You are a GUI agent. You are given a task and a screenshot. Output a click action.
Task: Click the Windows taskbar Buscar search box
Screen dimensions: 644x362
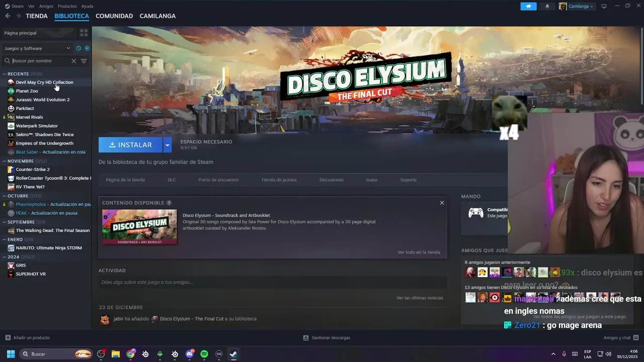[x=56, y=354]
